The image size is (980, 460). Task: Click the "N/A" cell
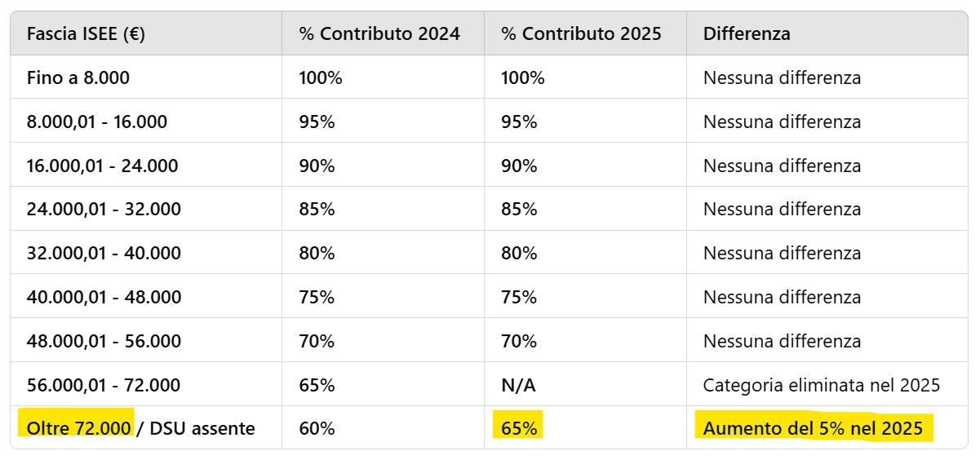(518, 385)
